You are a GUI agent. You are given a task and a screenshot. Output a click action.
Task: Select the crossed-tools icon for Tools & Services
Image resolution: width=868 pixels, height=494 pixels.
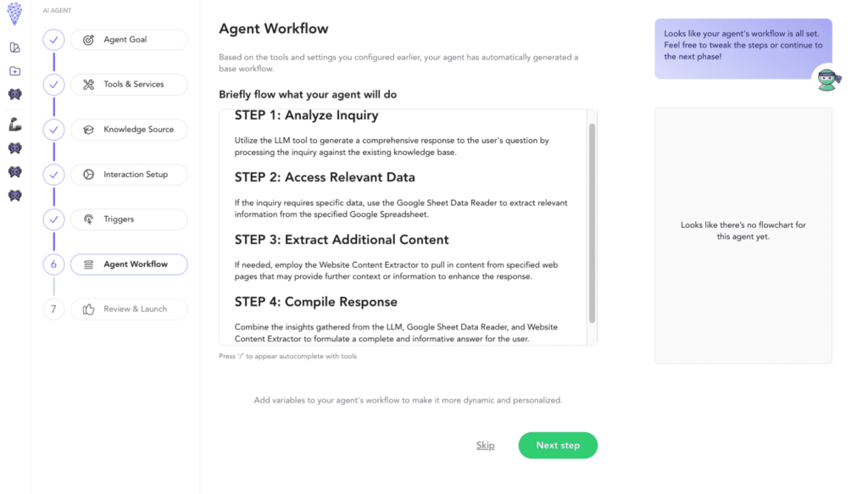click(87, 84)
